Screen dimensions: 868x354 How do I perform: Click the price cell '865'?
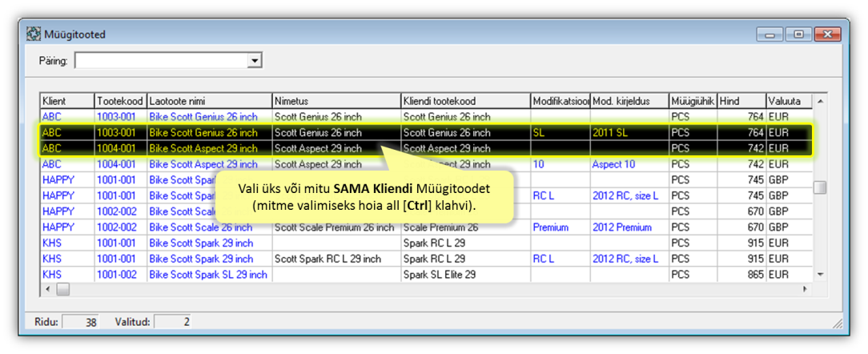point(741,275)
